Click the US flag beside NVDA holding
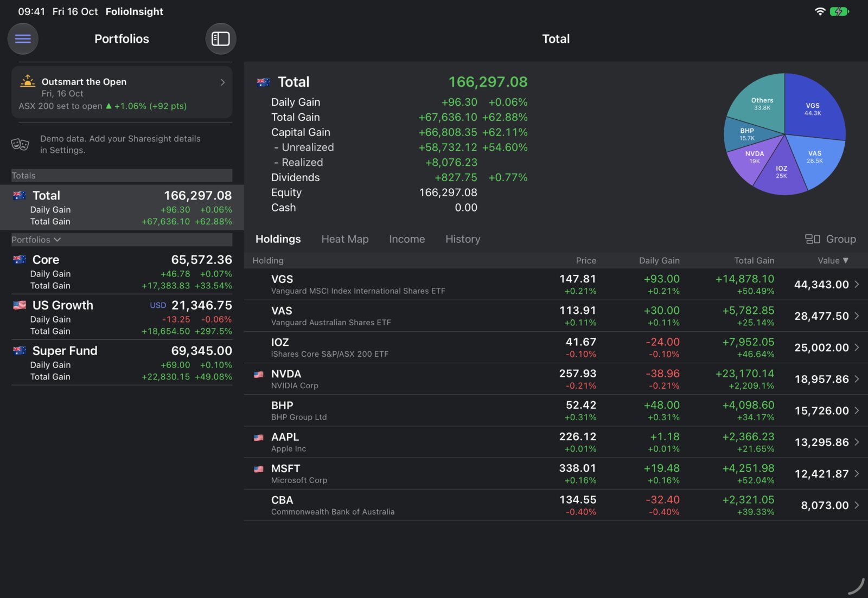Image resolution: width=868 pixels, height=598 pixels. 259,374
